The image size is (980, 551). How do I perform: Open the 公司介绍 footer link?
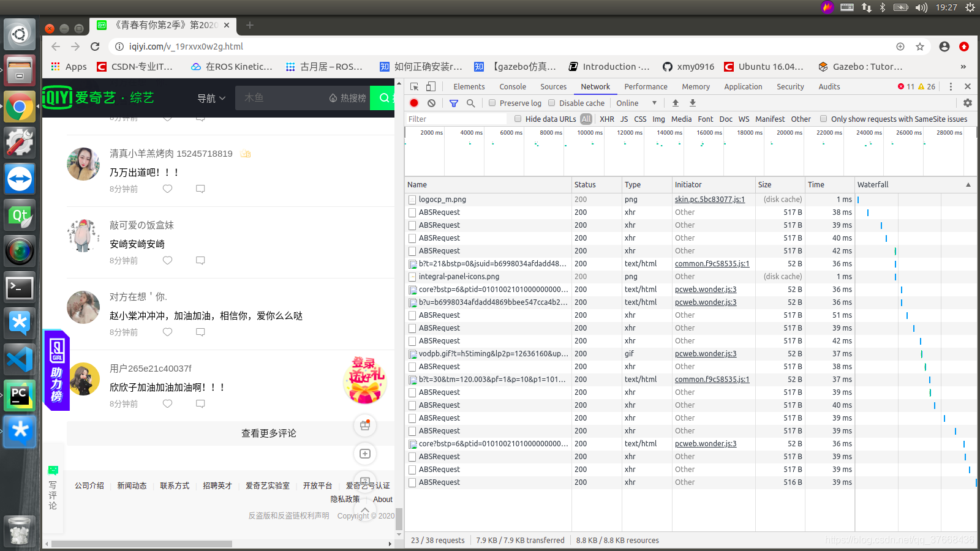(x=89, y=485)
